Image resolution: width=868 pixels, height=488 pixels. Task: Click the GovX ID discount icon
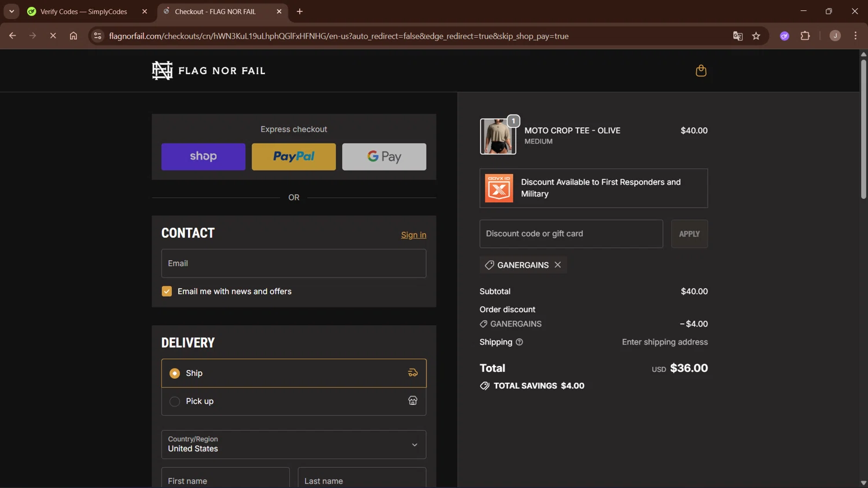coord(499,188)
